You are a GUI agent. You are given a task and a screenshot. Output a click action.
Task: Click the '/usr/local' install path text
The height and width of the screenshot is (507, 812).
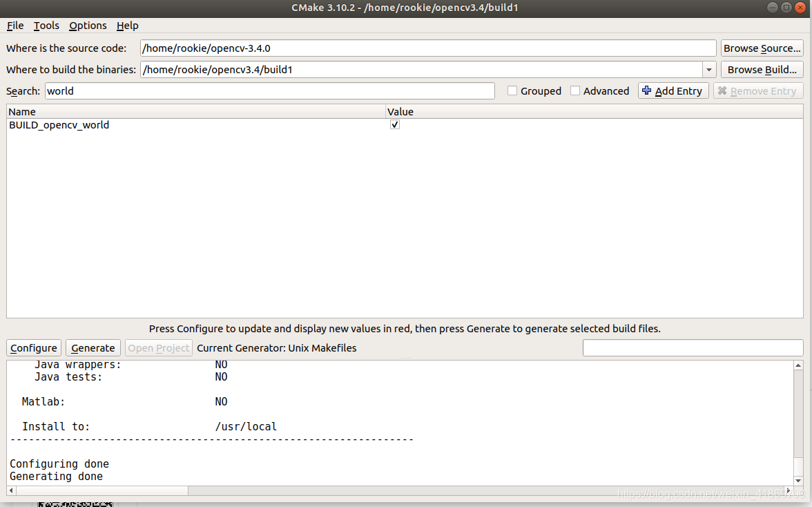(246, 426)
